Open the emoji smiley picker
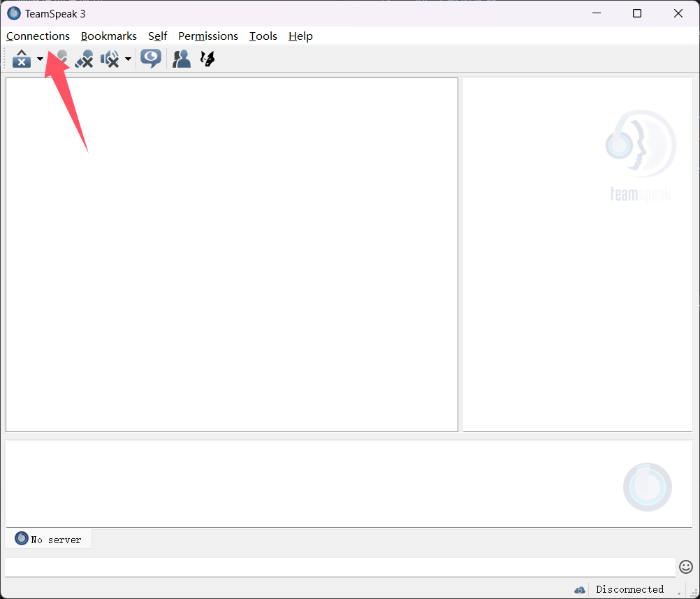 point(685,567)
